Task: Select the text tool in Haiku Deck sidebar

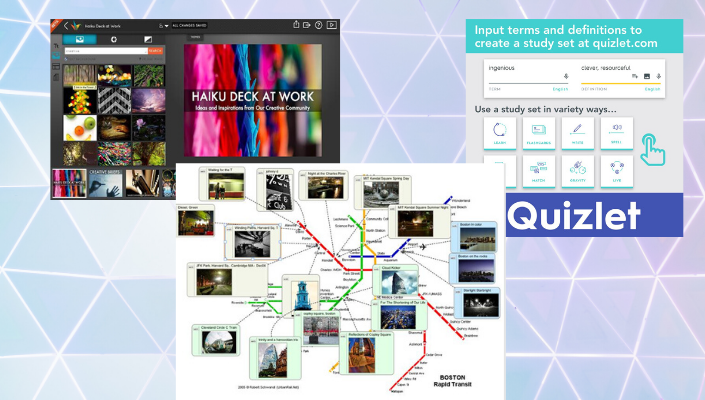Action: pyautogui.click(x=56, y=46)
